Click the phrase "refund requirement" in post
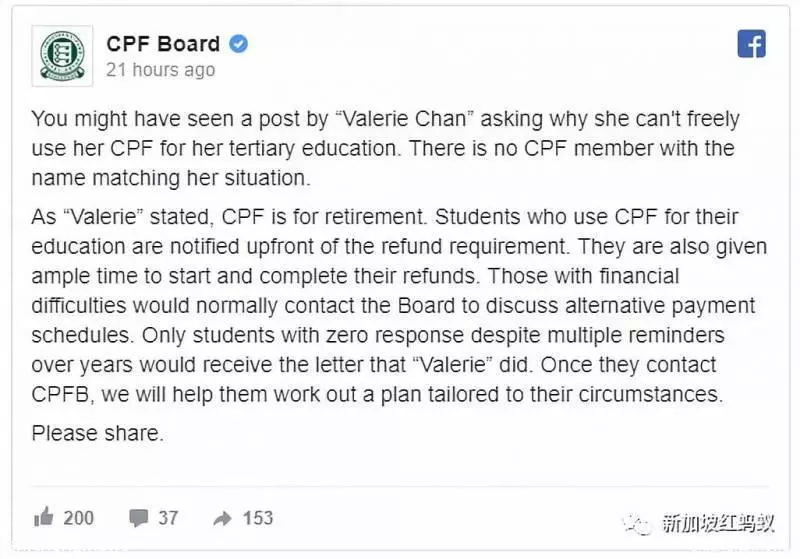800x559 pixels. point(476,246)
